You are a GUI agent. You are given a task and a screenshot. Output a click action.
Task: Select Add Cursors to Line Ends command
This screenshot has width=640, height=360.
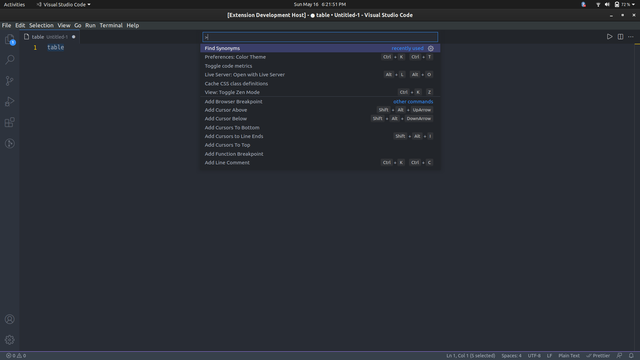(320, 136)
